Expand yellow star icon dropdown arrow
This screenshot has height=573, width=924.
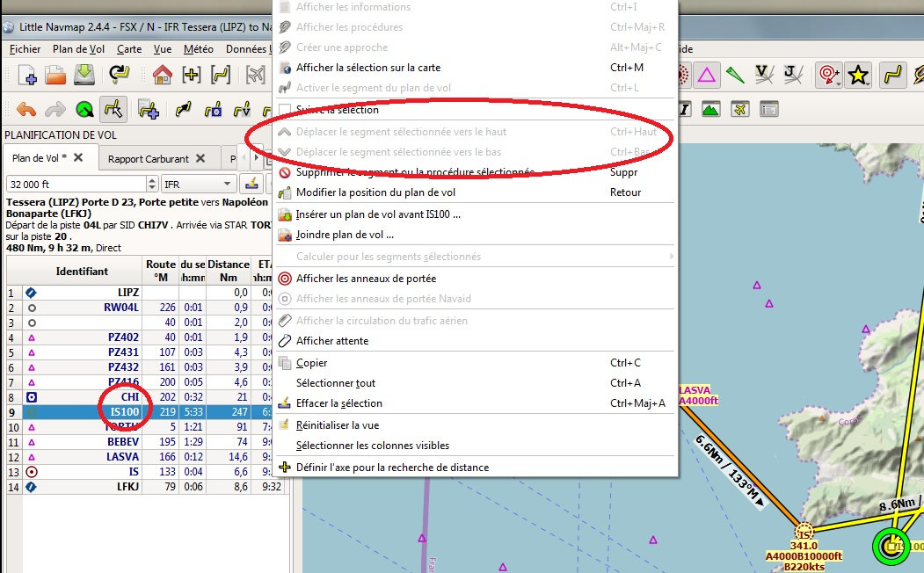(869, 83)
